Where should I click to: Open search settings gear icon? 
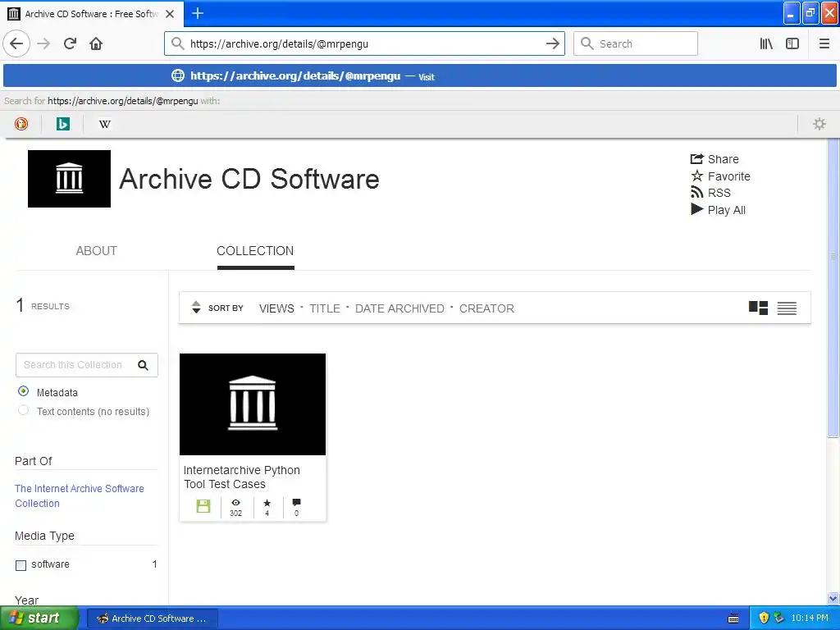(x=819, y=125)
